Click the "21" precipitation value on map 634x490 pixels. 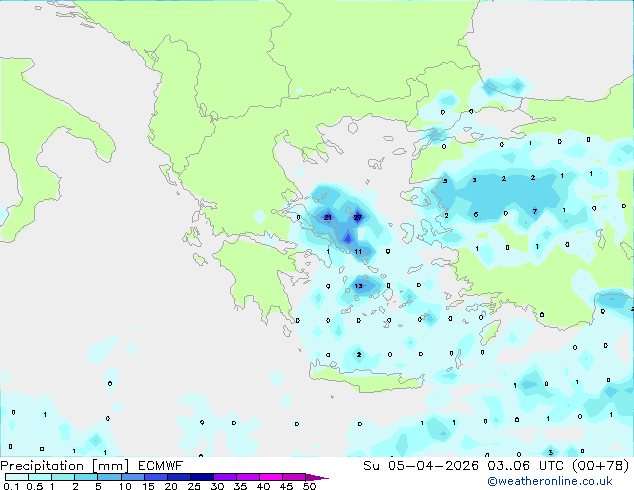click(328, 218)
